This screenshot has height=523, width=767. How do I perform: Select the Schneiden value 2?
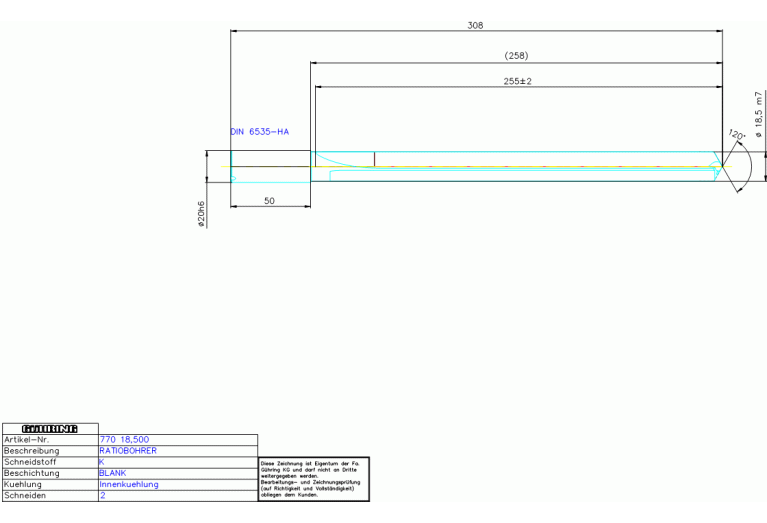click(x=102, y=495)
